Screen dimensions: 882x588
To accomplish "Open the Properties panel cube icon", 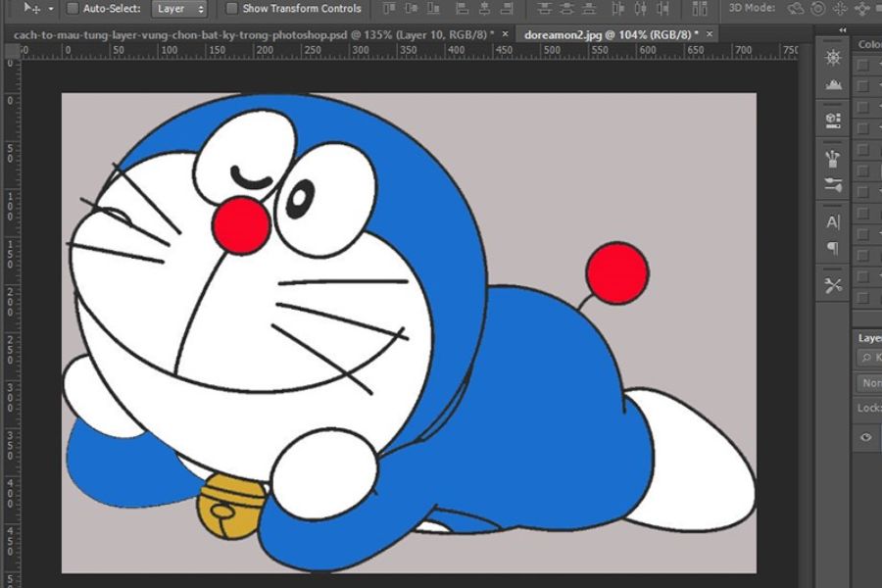I will pyautogui.click(x=832, y=121).
